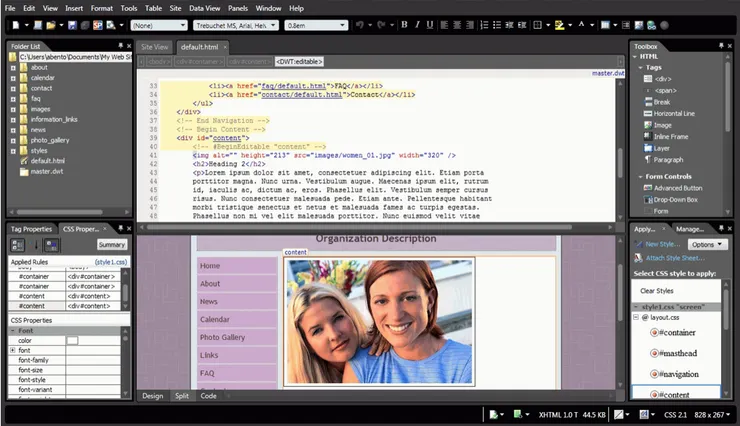The width and height of the screenshot is (740, 426).
Task: Click the Insert Picture from File icon
Action: (x=639, y=25)
